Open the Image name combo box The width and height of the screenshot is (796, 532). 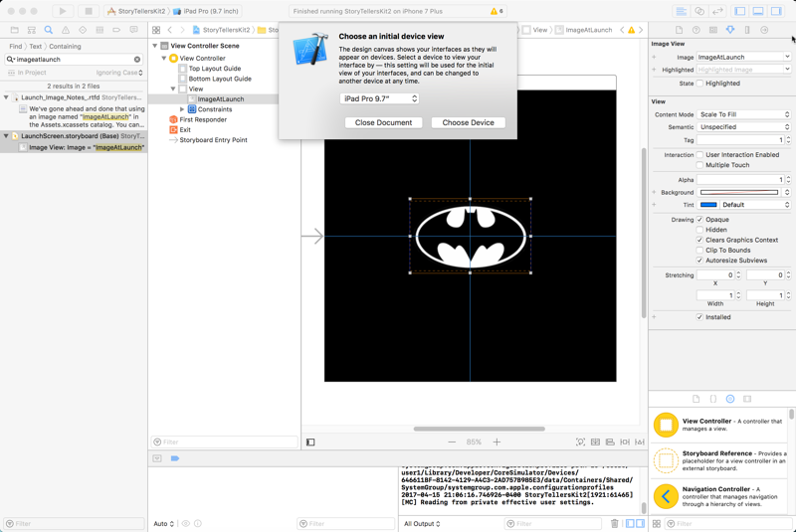[743, 58]
